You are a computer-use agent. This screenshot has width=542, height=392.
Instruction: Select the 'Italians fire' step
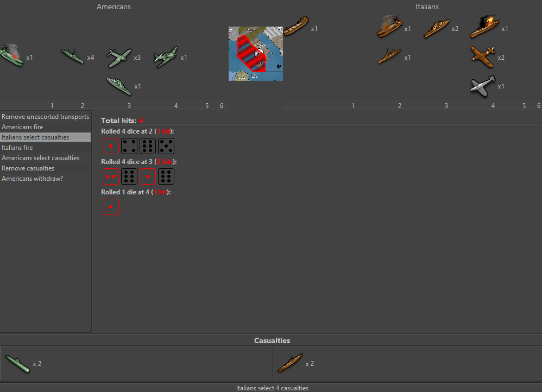tap(46, 148)
